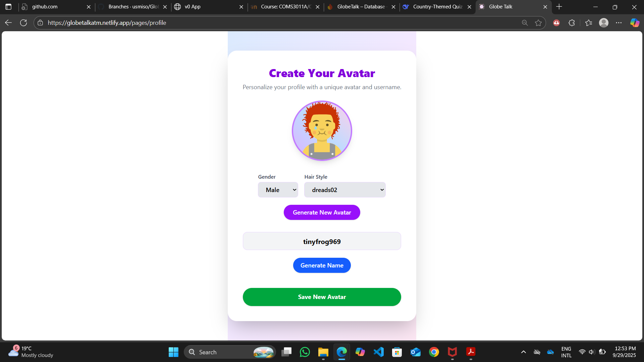The height and width of the screenshot is (362, 644).
Task: Open Copilot icon in browser toolbar
Action: pos(635,23)
